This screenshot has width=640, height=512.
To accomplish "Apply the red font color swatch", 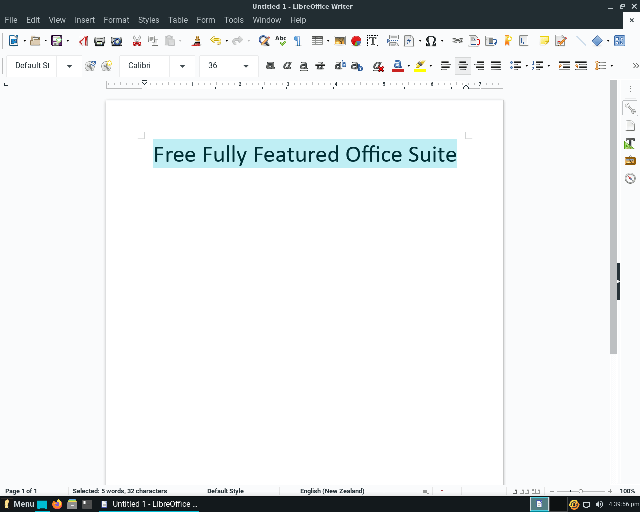I will point(398,66).
